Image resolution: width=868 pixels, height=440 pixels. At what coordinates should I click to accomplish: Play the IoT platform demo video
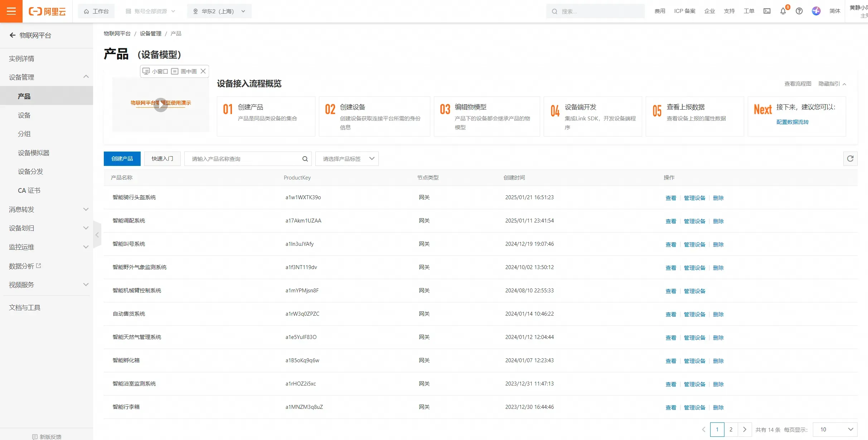coord(161,105)
